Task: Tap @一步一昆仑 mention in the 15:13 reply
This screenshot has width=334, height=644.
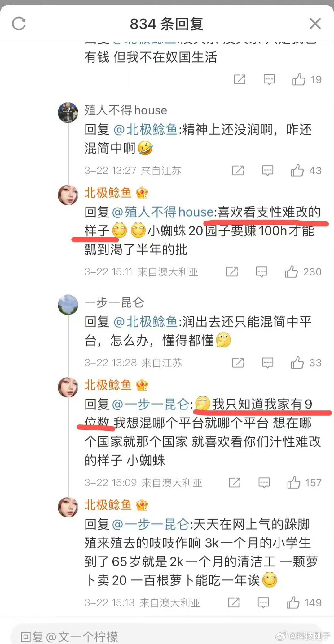Action: (x=150, y=525)
